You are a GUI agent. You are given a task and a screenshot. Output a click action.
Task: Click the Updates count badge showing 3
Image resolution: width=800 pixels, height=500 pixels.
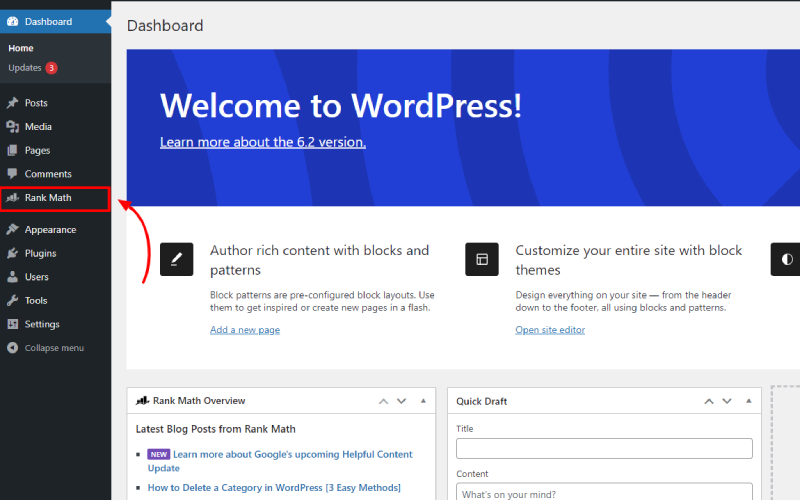[51, 68]
